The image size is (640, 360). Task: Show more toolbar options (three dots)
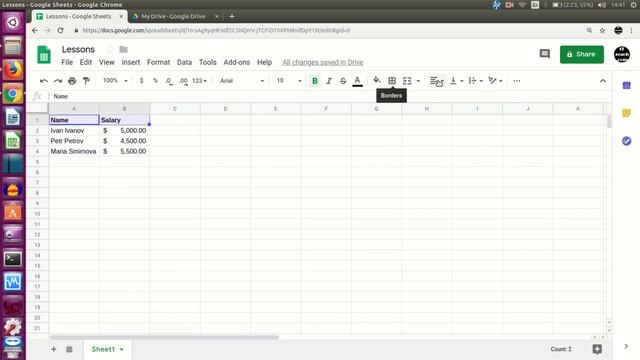point(517,81)
